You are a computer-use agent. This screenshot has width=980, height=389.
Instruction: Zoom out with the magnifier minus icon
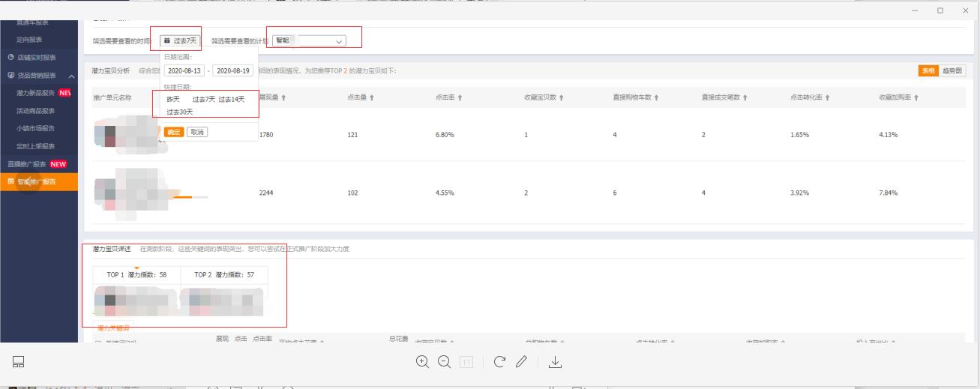[444, 362]
